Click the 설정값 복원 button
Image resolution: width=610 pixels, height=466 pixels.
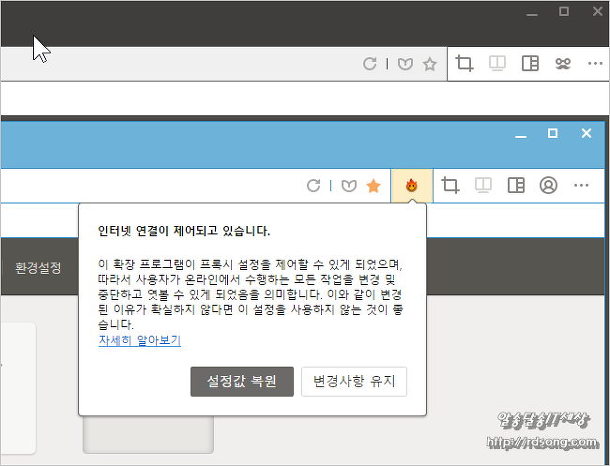point(242,381)
